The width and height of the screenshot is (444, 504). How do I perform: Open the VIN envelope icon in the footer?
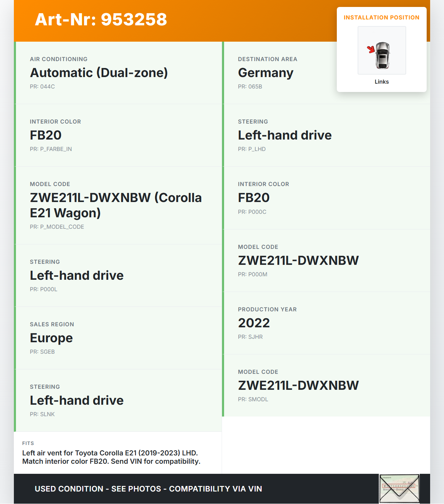[x=399, y=488]
